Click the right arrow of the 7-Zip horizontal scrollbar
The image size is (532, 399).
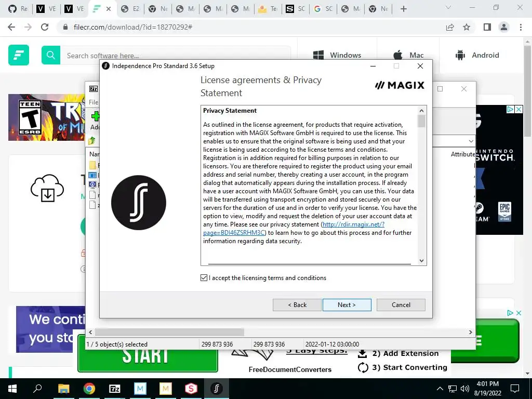point(470,332)
